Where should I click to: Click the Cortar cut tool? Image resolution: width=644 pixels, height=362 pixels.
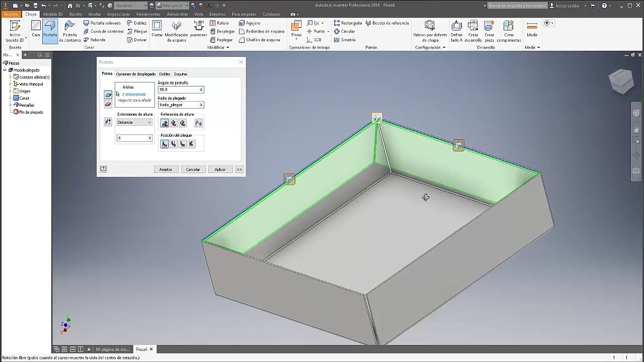point(157,29)
